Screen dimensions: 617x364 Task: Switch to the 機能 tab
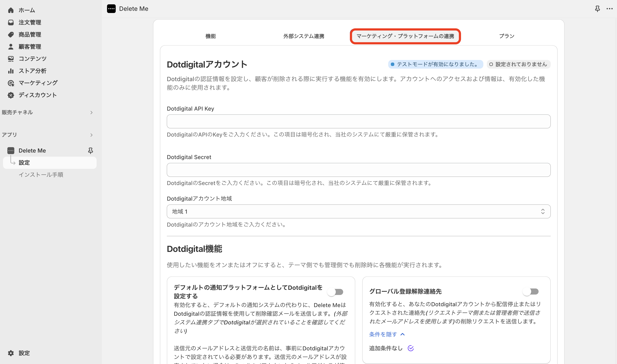pos(211,36)
